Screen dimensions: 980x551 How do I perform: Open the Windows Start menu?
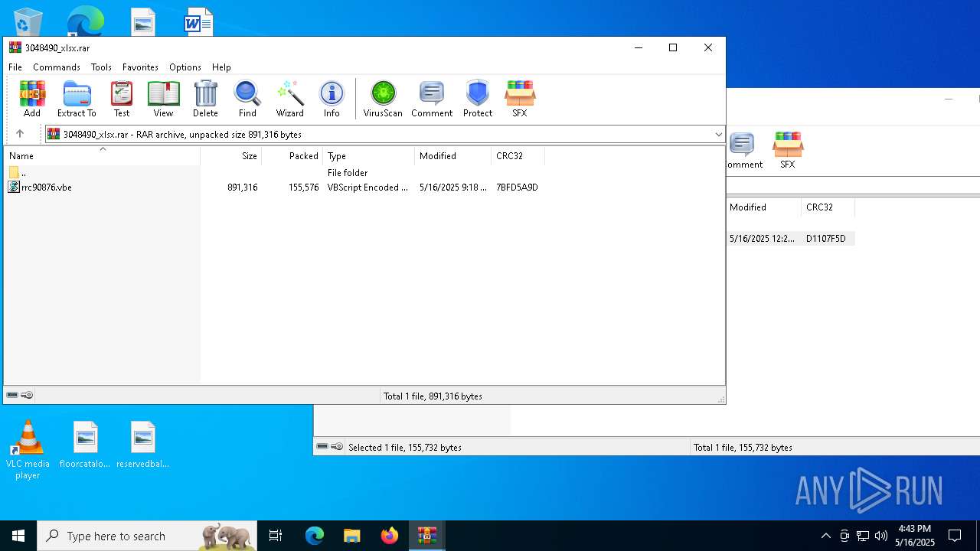(18, 536)
